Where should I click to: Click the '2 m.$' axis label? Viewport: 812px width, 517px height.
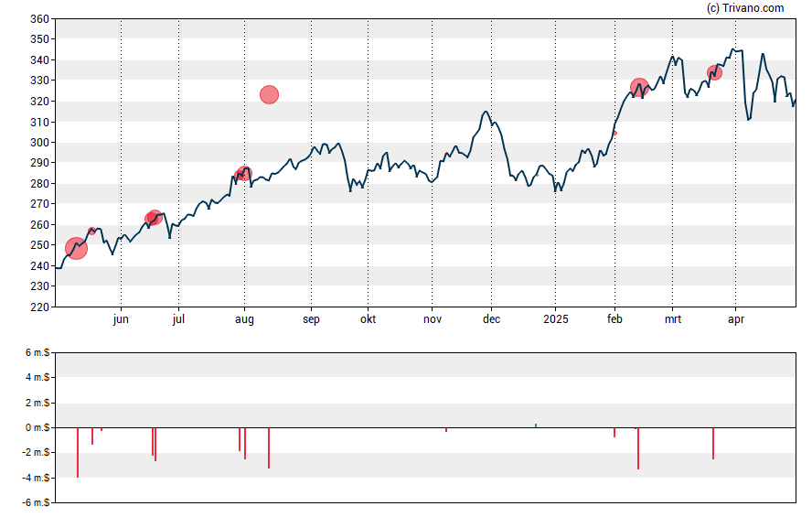point(37,403)
